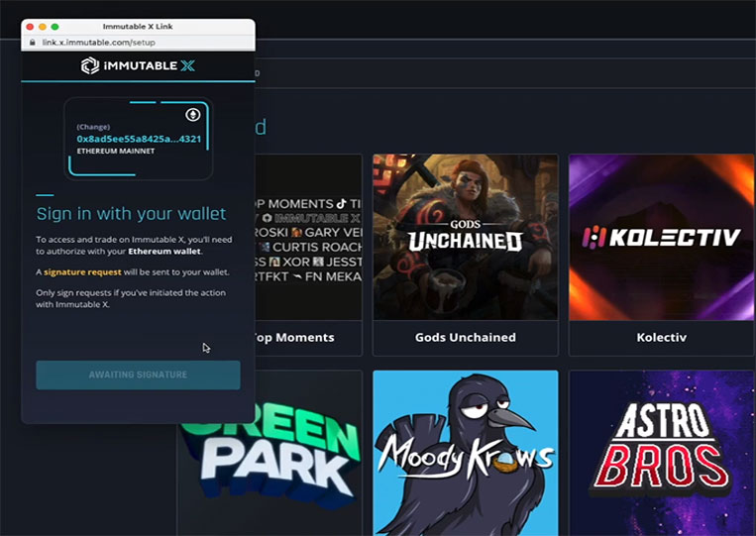Screen dimensions: 756x536
Task: Click the 'Immutable X Link' window title
Action: click(x=138, y=27)
